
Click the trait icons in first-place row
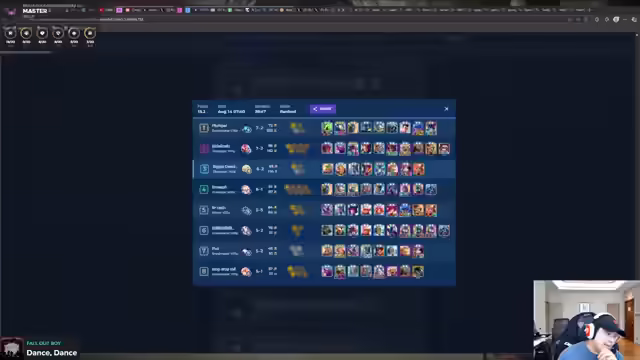[x=297, y=128]
